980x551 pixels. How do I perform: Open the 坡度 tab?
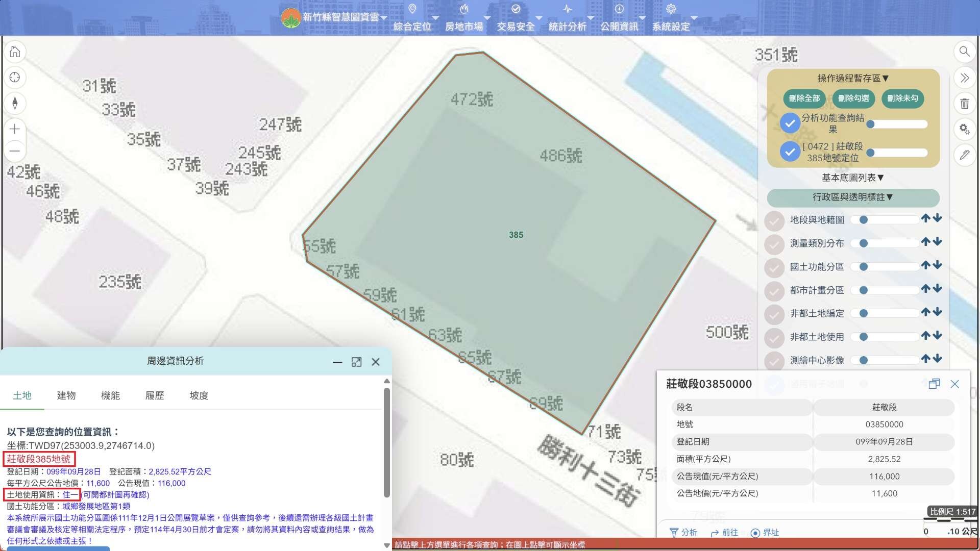coord(199,395)
